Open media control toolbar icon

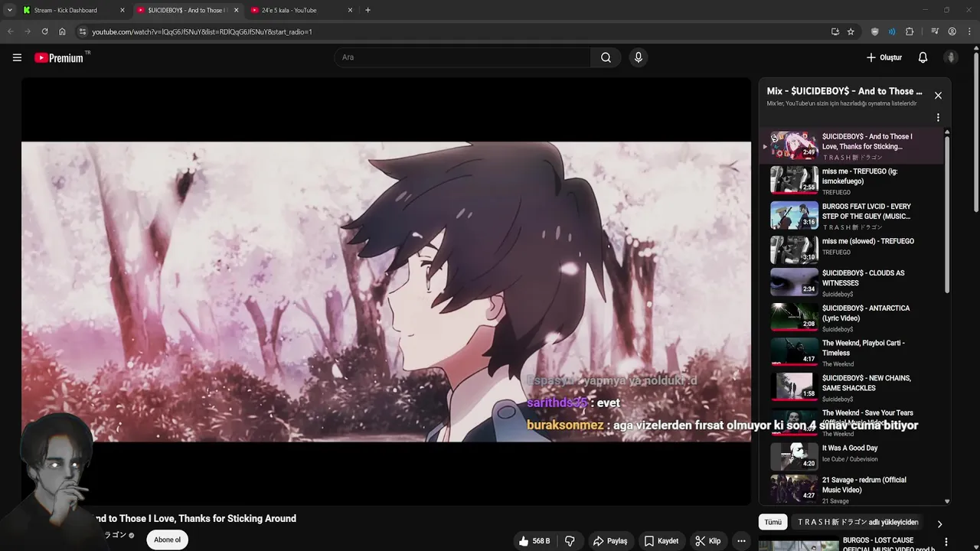coord(935,31)
